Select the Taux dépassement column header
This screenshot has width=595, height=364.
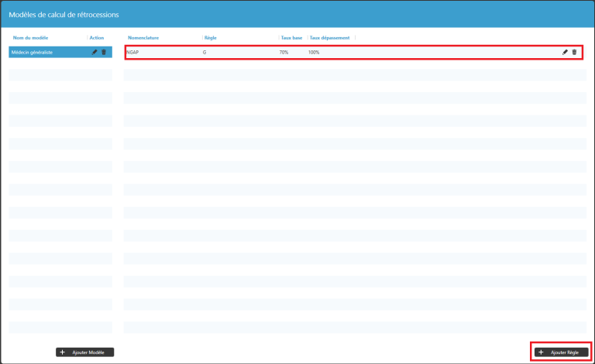329,37
